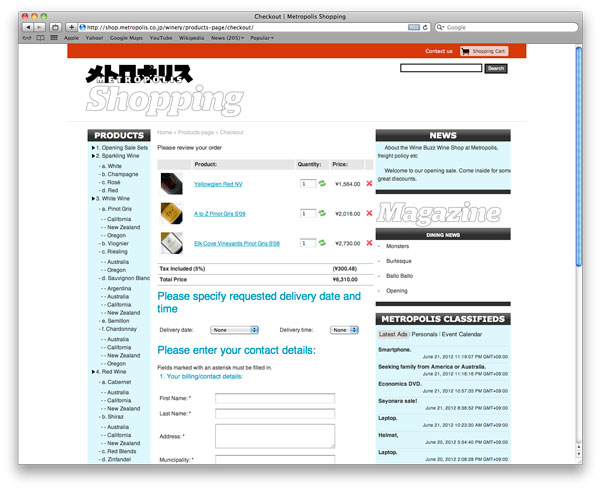Remove Yellowglen Red NV with red X
This screenshot has width=600, height=489.
pyautogui.click(x=369, y=184)
